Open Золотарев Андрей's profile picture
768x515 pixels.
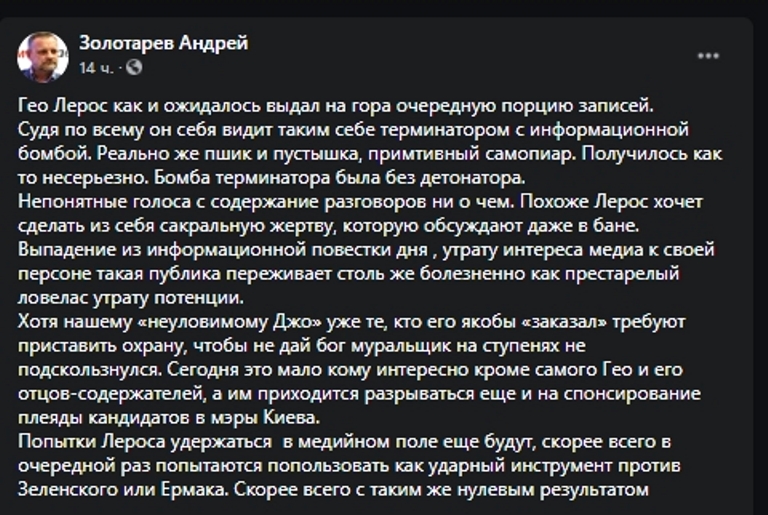click(x=43, y=56)
